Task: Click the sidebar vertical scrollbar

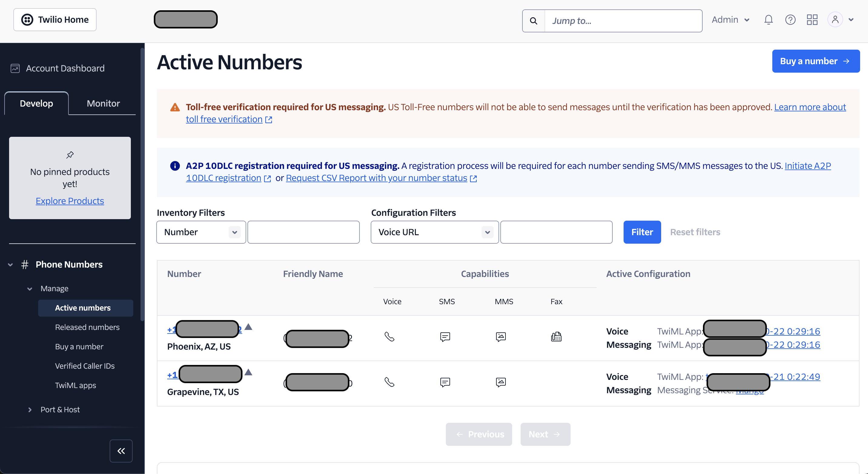Action: [142, 184]
